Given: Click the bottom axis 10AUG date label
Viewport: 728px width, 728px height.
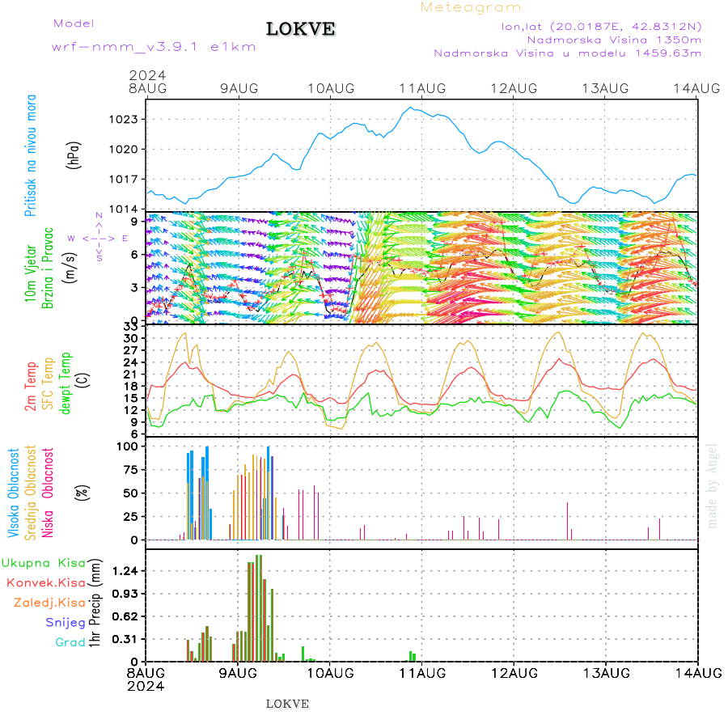Looking at the screenshot, I should 331,673.
